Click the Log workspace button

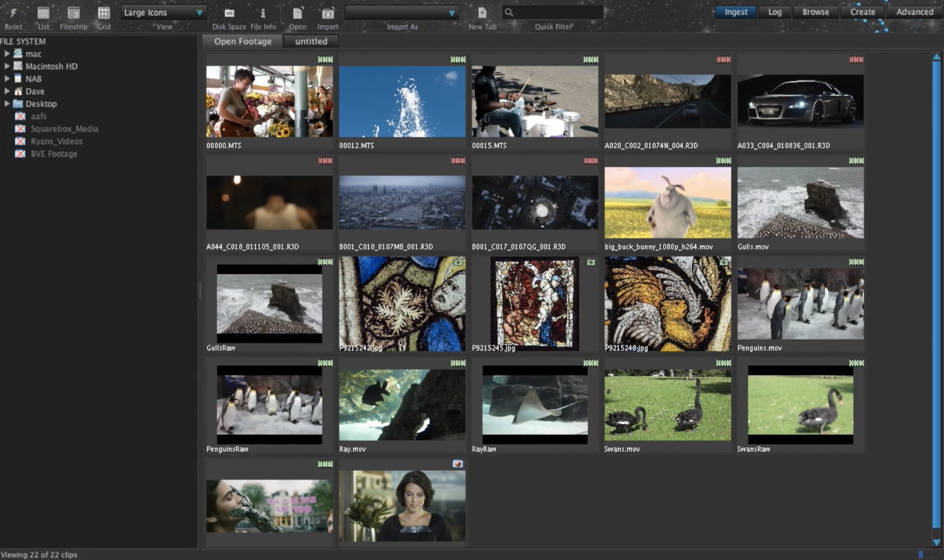774,12
